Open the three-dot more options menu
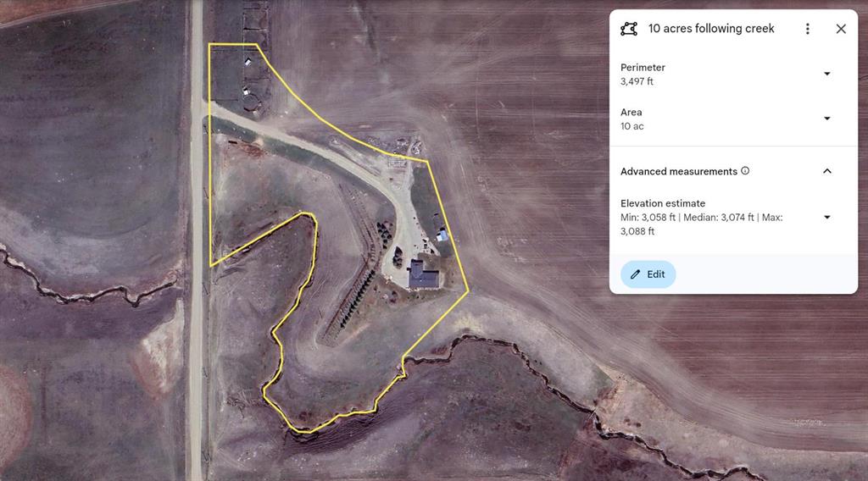 tap(808, 29)
